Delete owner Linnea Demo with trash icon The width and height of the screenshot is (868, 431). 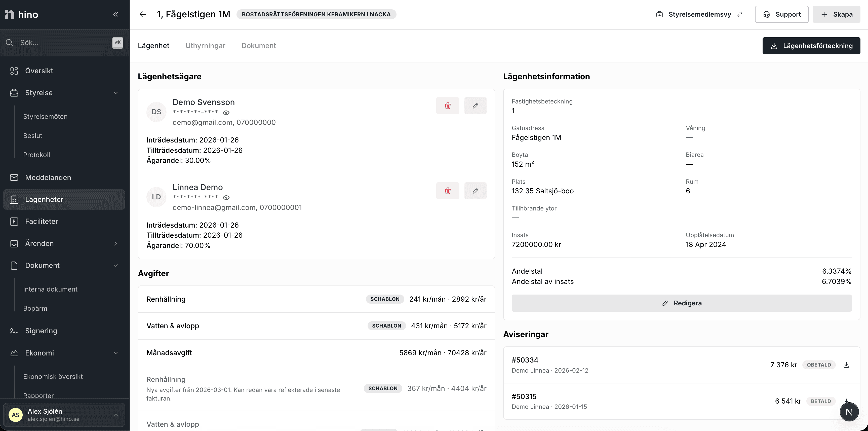pyautogui.click(x=448, y=191)
